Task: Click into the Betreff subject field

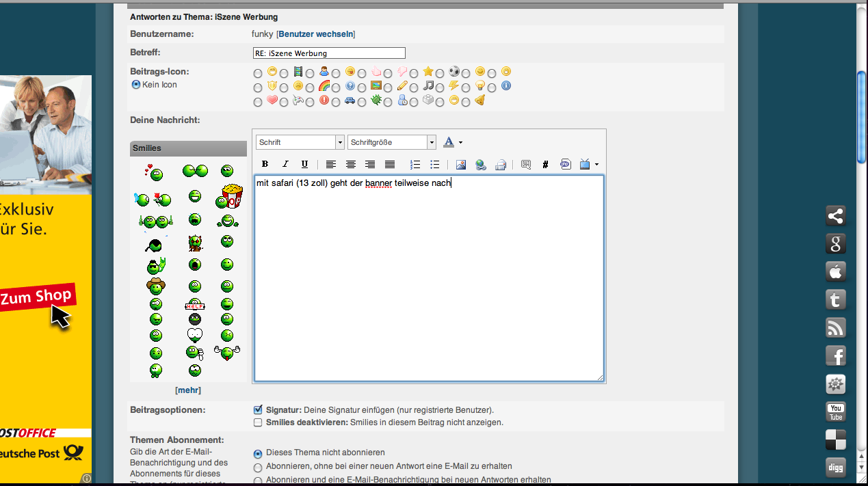Action: pyautogui.click(x=329, y=53)
